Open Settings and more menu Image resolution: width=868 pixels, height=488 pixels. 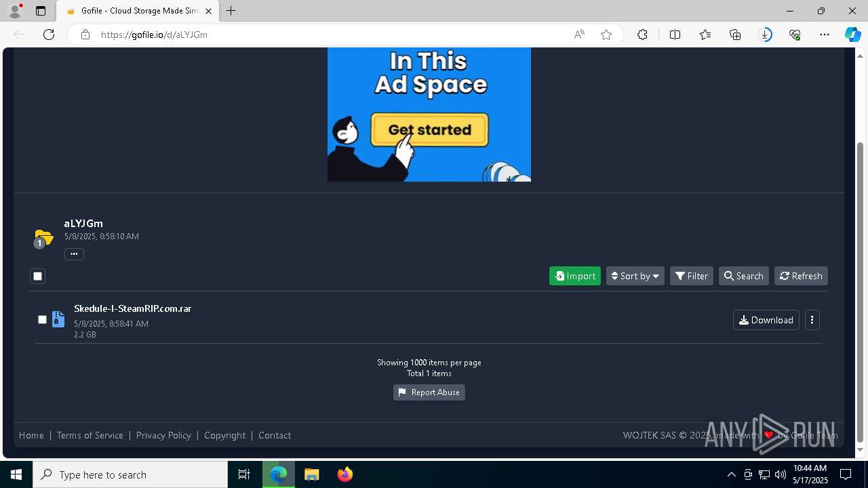[825, 35]
